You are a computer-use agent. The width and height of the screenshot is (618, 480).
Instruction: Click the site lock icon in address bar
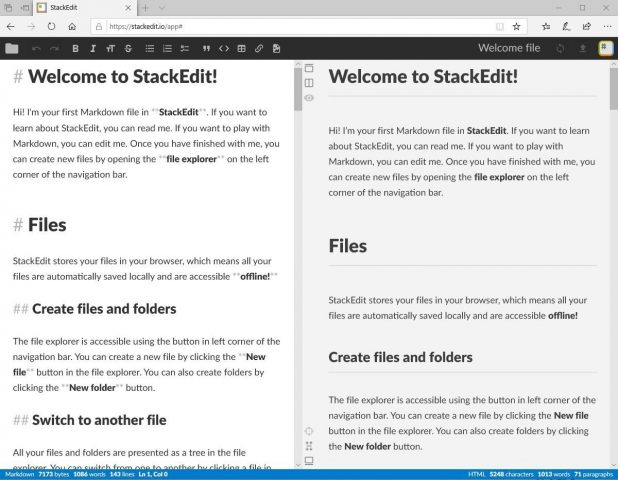(99, 26)
